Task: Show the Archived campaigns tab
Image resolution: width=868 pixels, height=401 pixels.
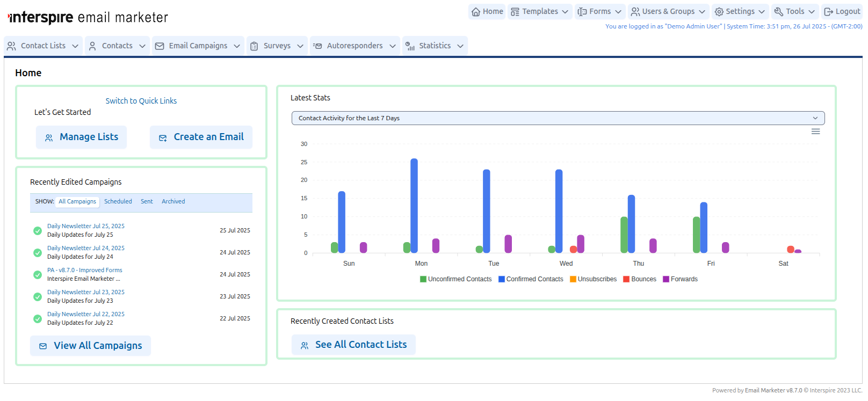Action: (173, 202)
